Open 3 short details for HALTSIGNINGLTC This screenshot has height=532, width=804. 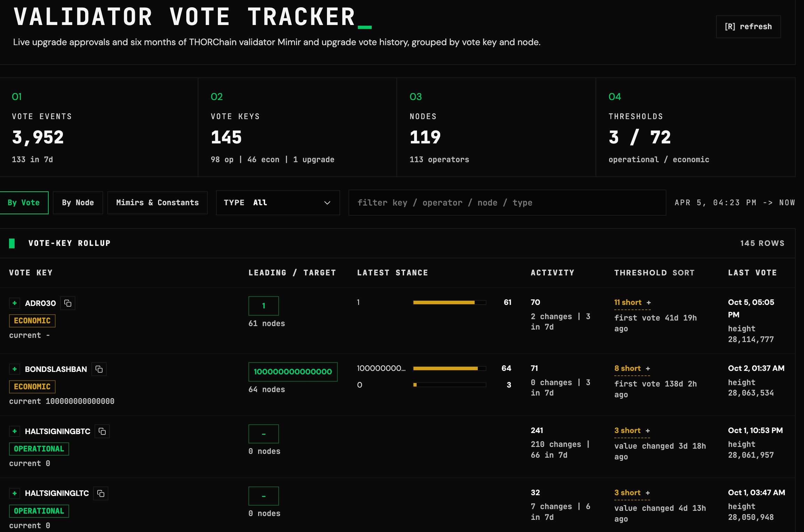[632, 493]
